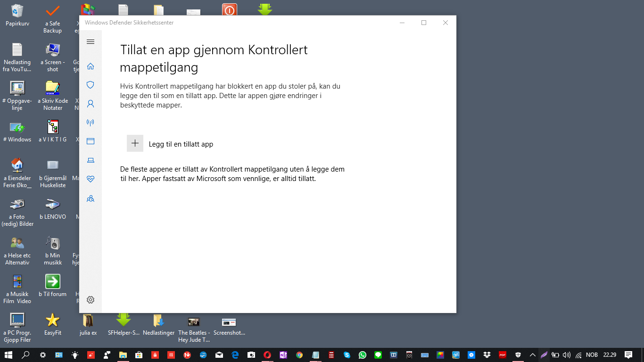Open Device security laptop icon
The height and width of the screenshot is (362, 644).
click(91, 160)
